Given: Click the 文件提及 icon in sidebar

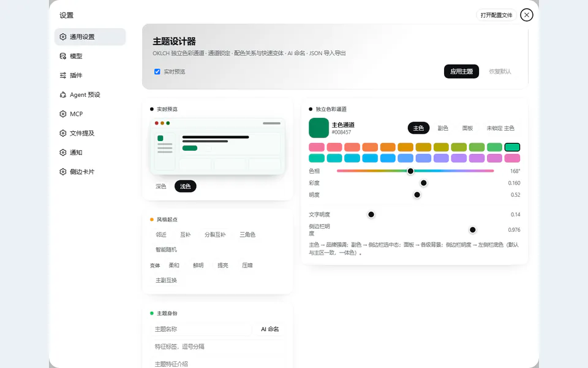Looking at the screenshot, I should click(62, 133).
